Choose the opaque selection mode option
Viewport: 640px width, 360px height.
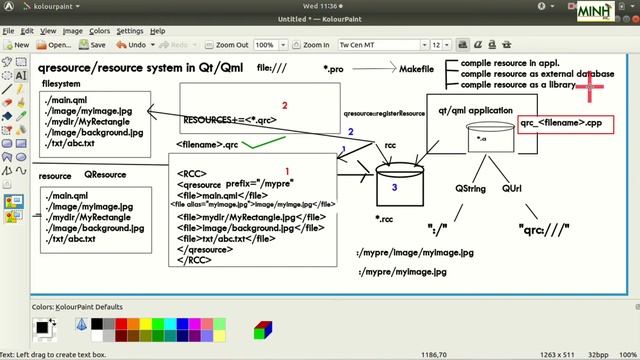(x=14, y=201)
